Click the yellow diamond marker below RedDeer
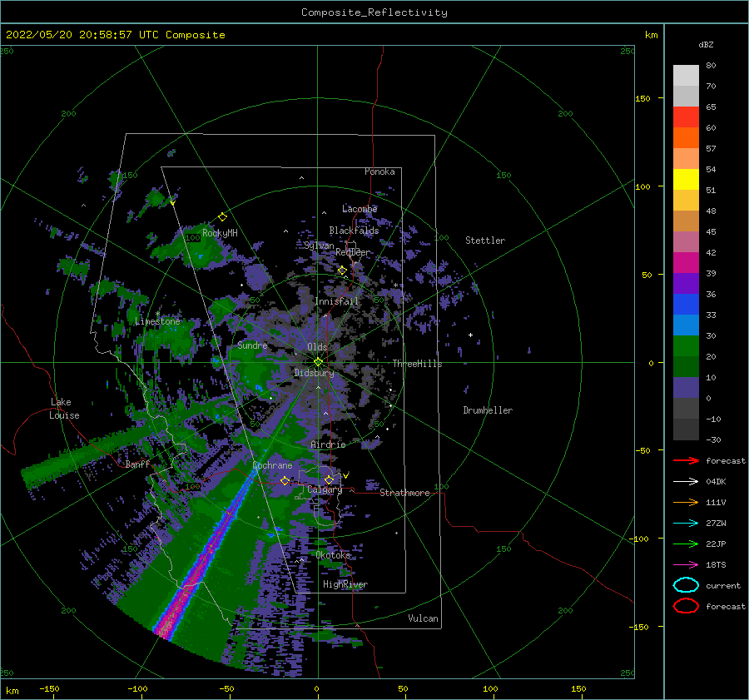 click(x=342, y=271)
